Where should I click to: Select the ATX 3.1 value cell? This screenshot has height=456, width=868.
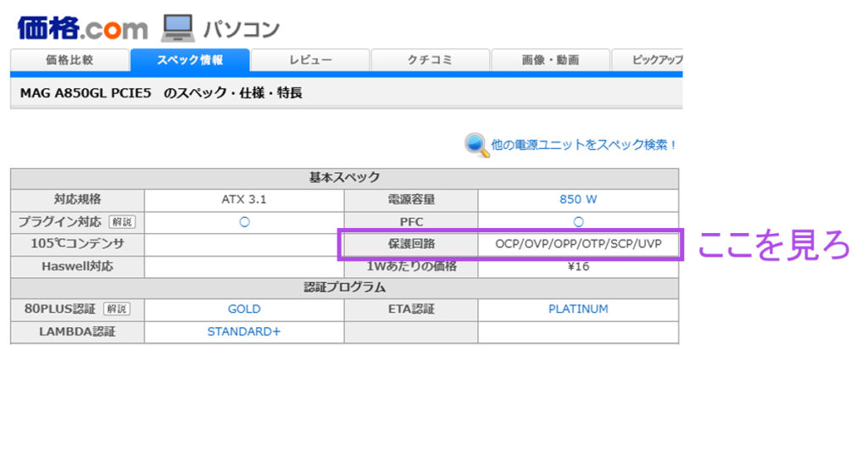(244, 199)
